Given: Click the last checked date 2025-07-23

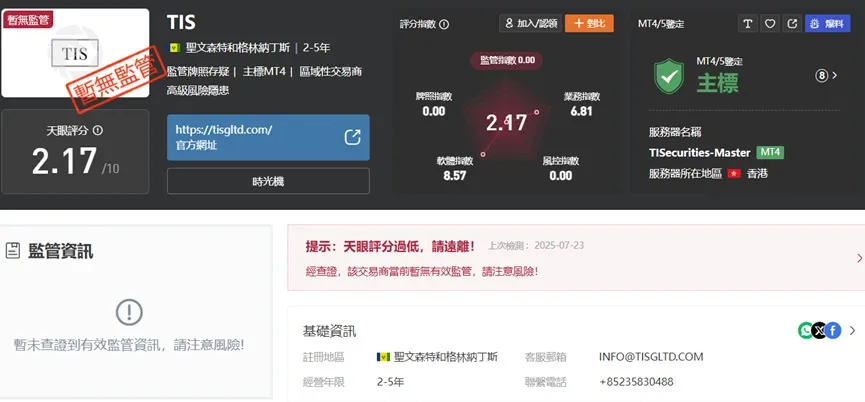Looking at the screenshot, I should point(559,245).
